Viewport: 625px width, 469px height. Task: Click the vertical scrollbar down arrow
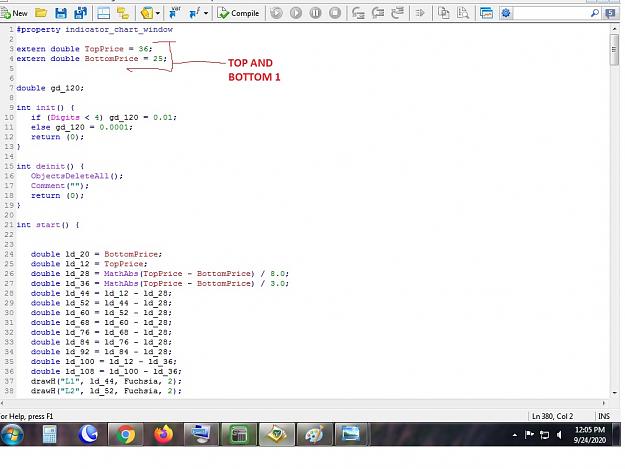pos(614,392)
